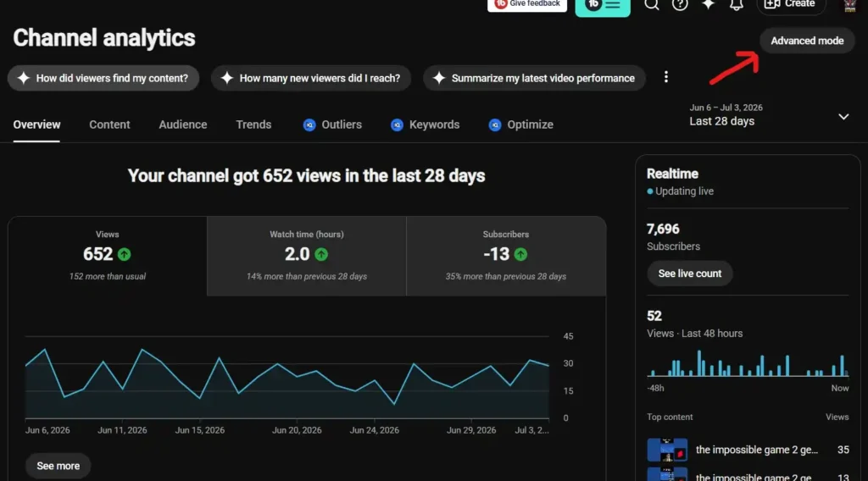Image resolution: width=868 pixels, height=481 pixels.
Task: Open the Outliers tab
Action: (x=332, y=125)
